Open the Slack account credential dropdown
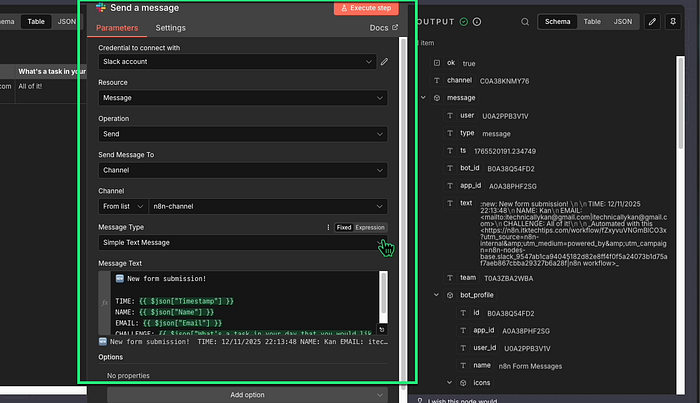Image resolution: width=700 pixels, height=403 pixels. click(x=237, y=62)
